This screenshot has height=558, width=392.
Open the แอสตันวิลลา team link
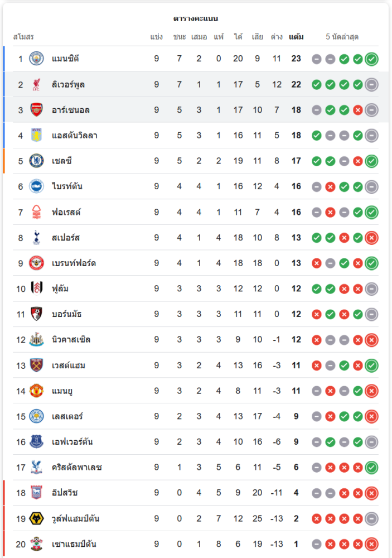coord(74,135)
